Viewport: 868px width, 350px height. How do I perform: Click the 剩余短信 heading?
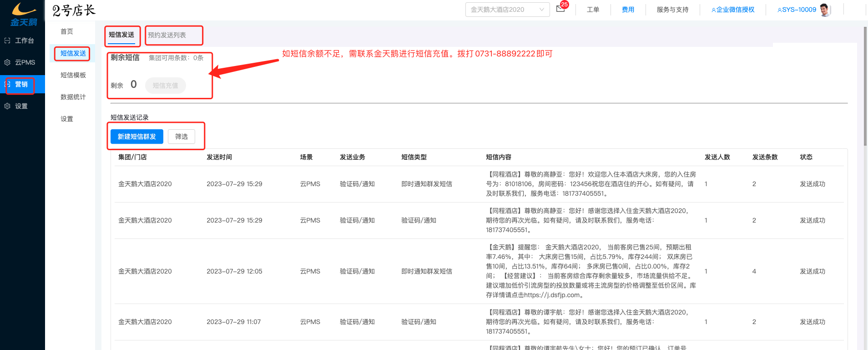click(125, 57)
